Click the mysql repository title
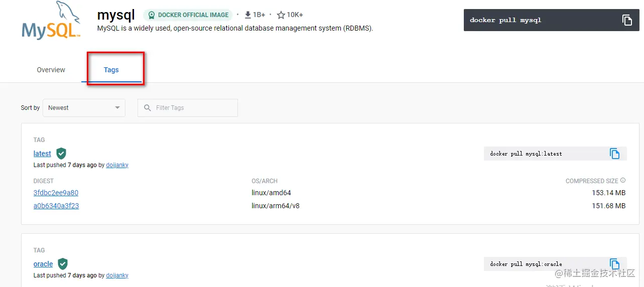The height and width of the screenshot is (287, 644). (116, 15)
